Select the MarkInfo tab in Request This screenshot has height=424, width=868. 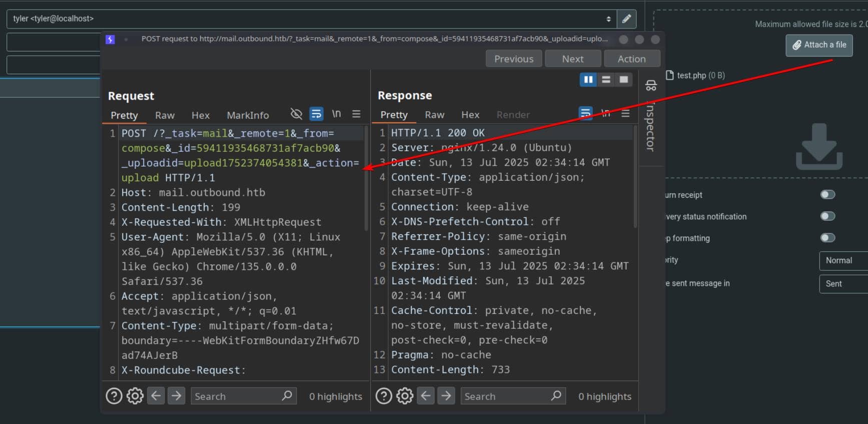pos(248,115)
